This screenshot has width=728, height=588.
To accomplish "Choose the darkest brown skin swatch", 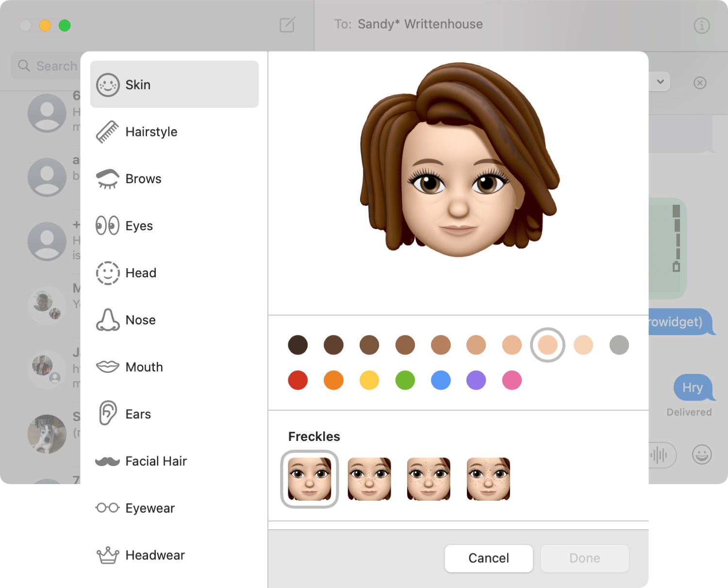I will click(x=298, y=345).
